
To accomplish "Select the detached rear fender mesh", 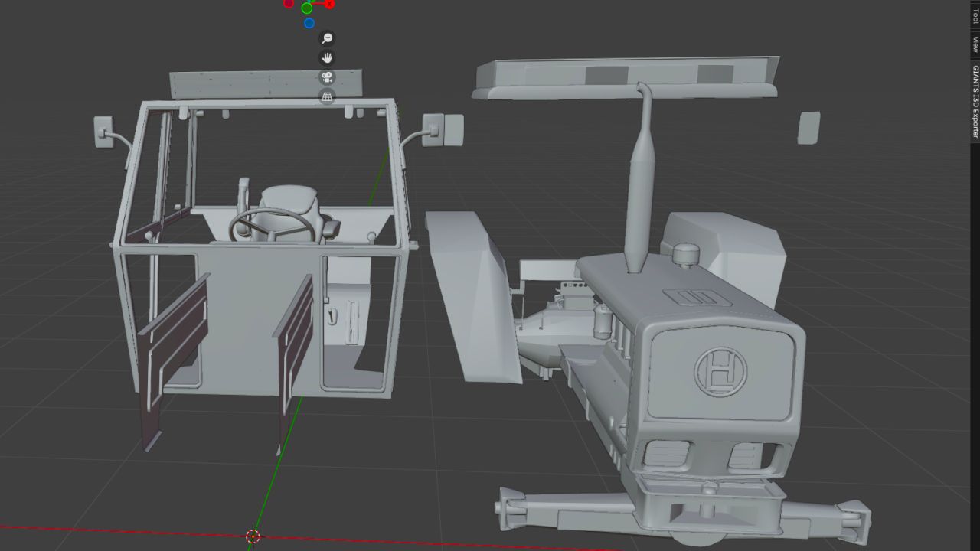I will pos(473,296).
